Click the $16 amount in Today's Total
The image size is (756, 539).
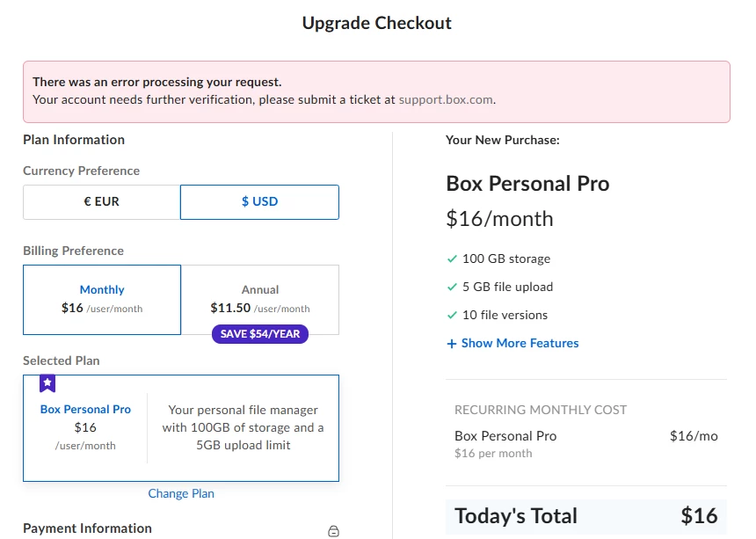[x=699, y=516]
